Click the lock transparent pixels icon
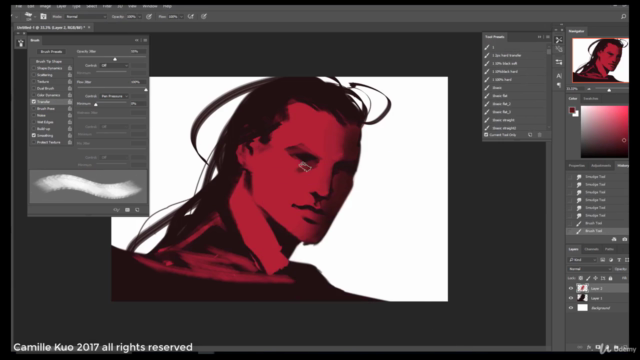Image resolution: width=640 pixels, height=360 pixels. [580, 278]
